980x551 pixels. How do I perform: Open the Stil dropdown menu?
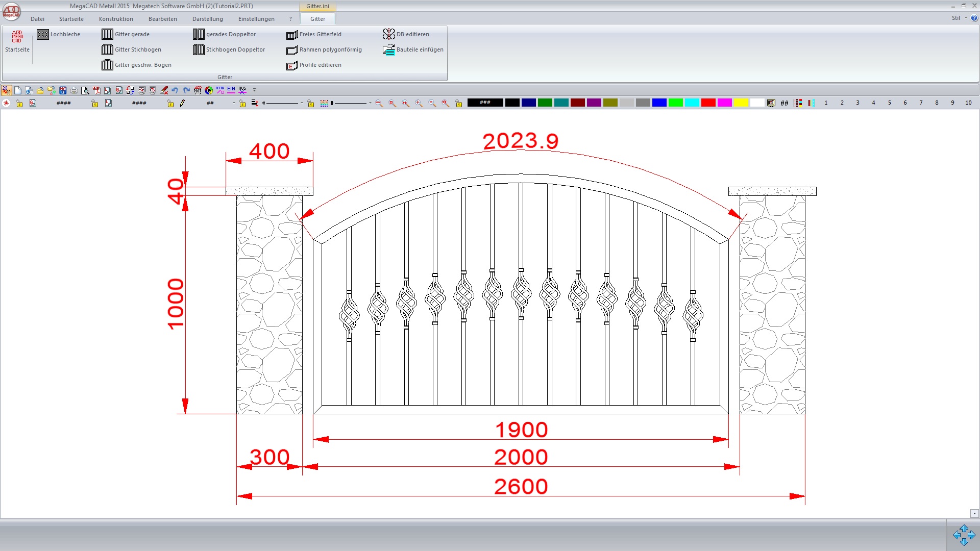959,18
